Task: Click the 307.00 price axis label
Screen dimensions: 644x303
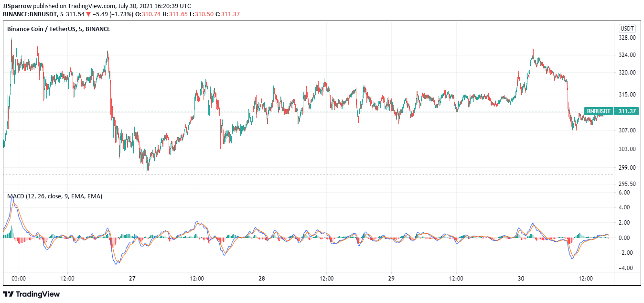Action: [x=627, y=130]
